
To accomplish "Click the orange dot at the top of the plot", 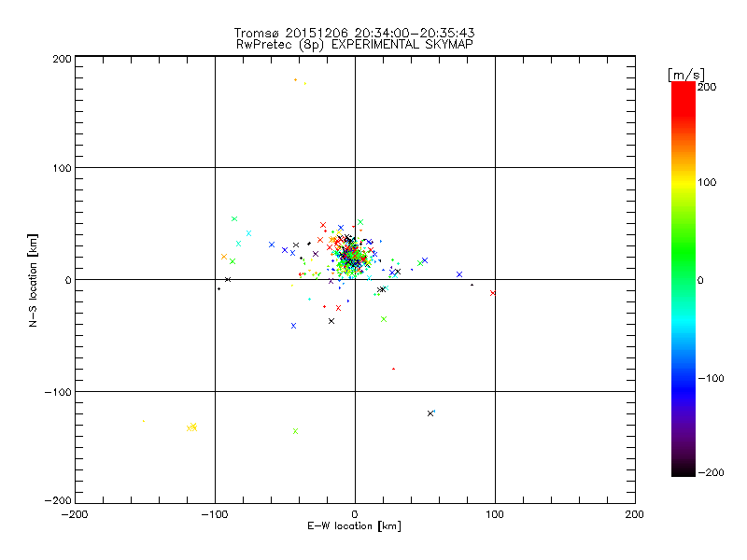I will coord(296,80).
